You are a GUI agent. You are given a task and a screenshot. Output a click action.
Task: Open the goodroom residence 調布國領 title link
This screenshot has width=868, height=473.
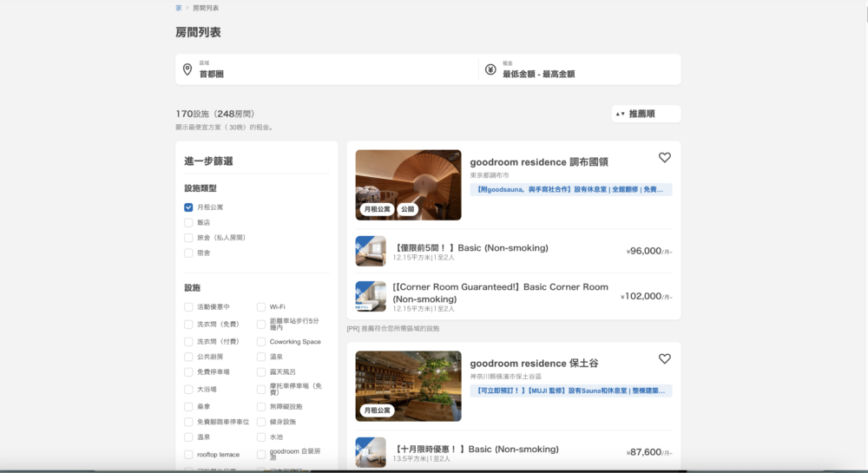[539, 162]
